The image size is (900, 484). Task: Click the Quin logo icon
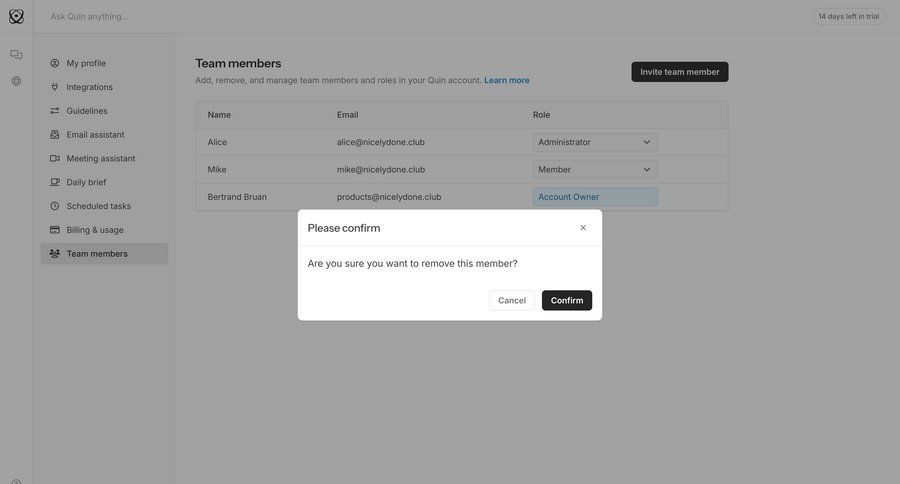coord(16,16)
